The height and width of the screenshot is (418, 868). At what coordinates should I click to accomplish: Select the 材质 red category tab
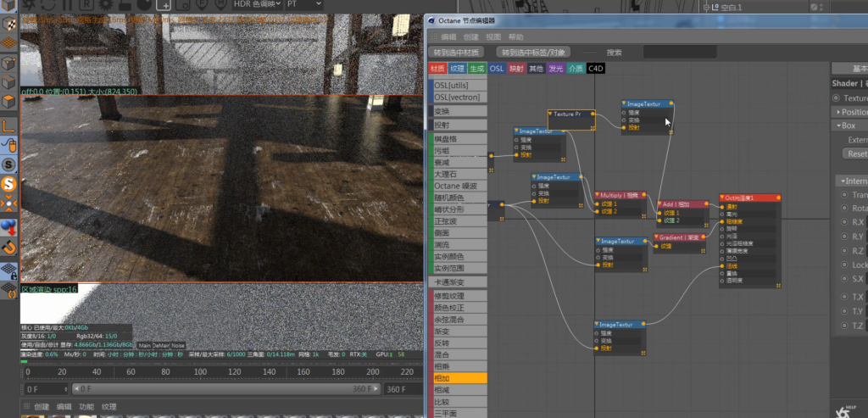coord(437,69)
